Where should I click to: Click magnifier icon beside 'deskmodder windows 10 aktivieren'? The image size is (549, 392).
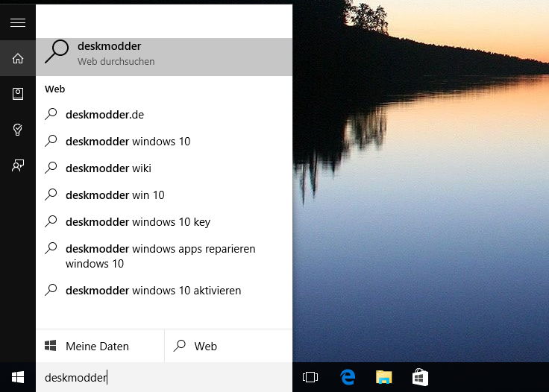point(51,290)
